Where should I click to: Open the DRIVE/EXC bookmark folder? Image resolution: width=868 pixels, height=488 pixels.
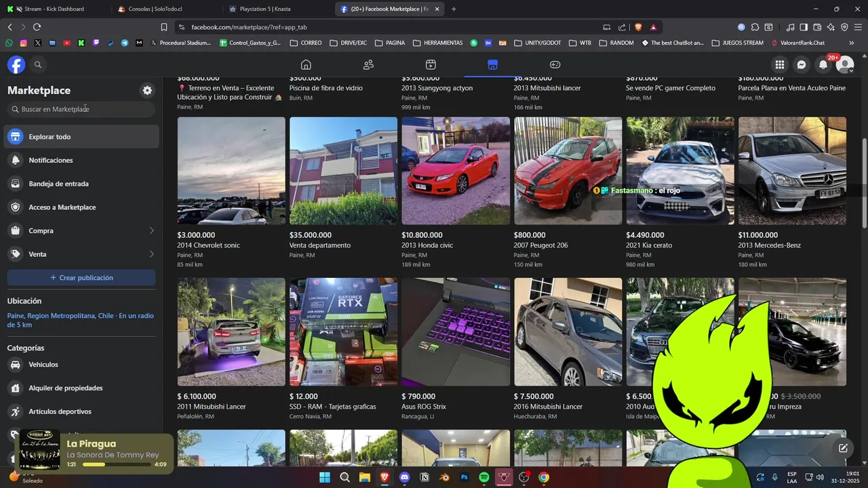[348, 43]
